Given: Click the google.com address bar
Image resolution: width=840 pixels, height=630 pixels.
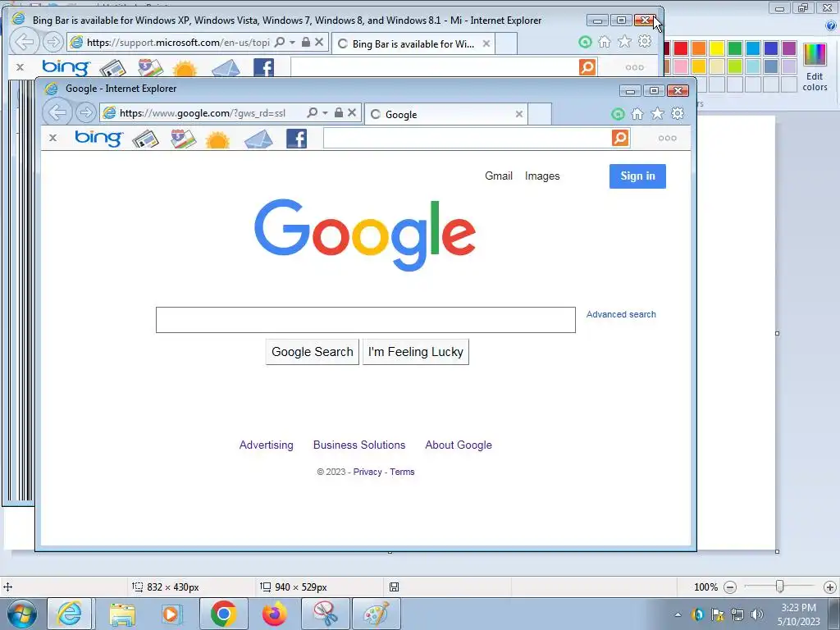Looking at the screenshot, I should coord(203,113).
